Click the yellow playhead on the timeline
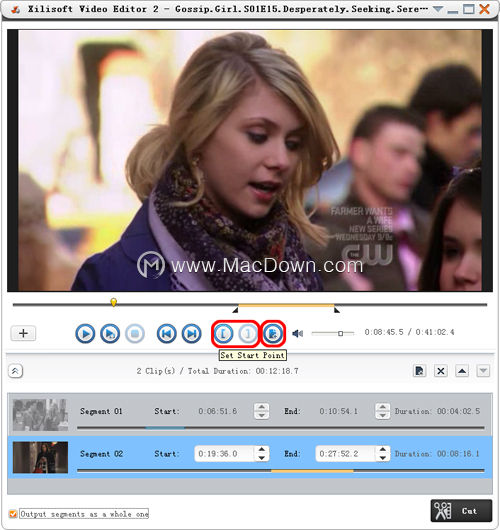500x530 pixels. coord(114,302)
